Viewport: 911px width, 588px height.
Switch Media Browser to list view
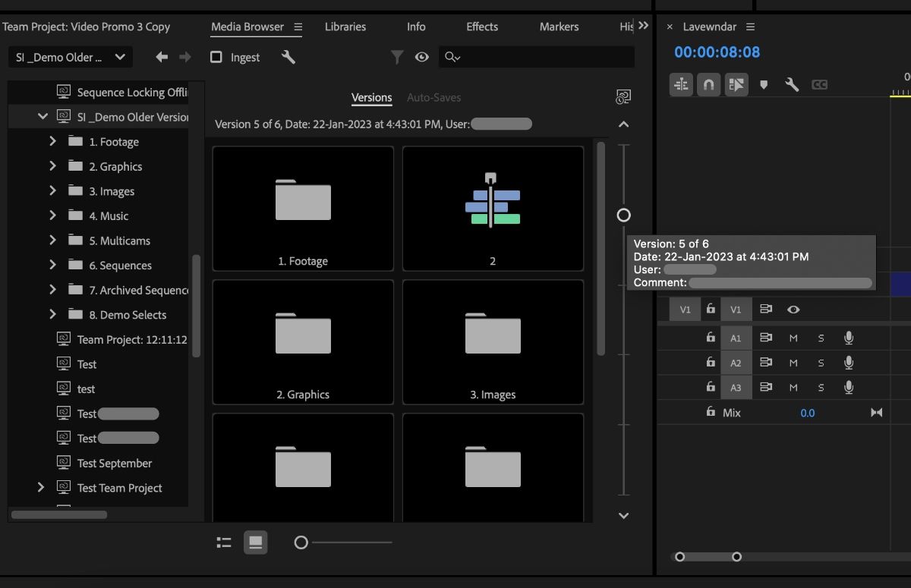tap(224, 542)
